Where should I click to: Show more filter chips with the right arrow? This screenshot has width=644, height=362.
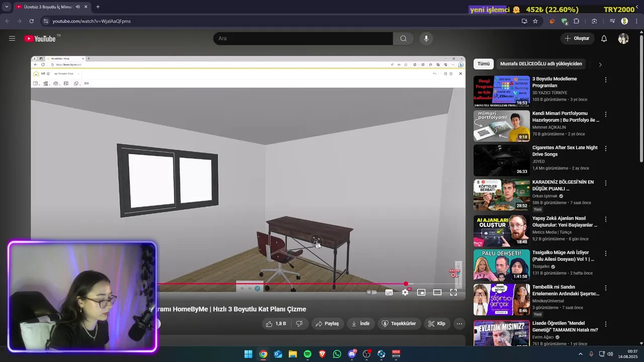coord(600,64)
